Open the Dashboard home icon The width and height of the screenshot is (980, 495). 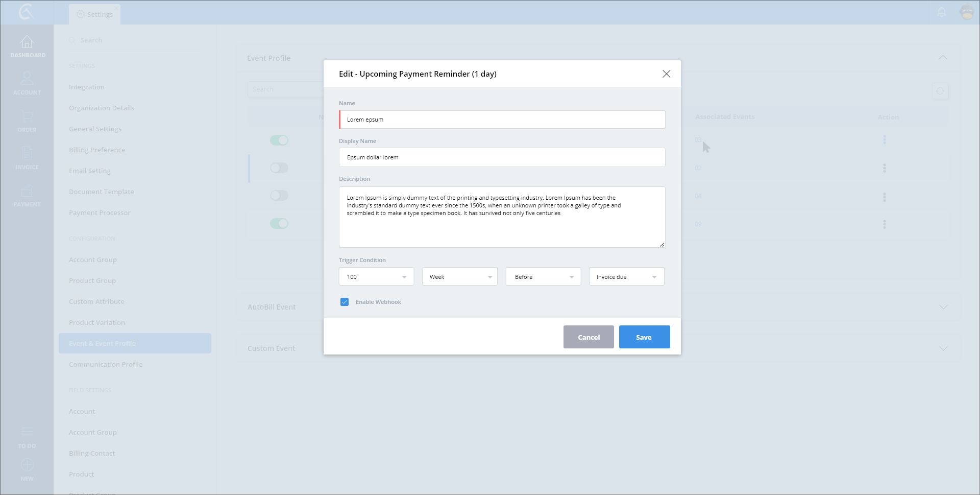[27, 42]
